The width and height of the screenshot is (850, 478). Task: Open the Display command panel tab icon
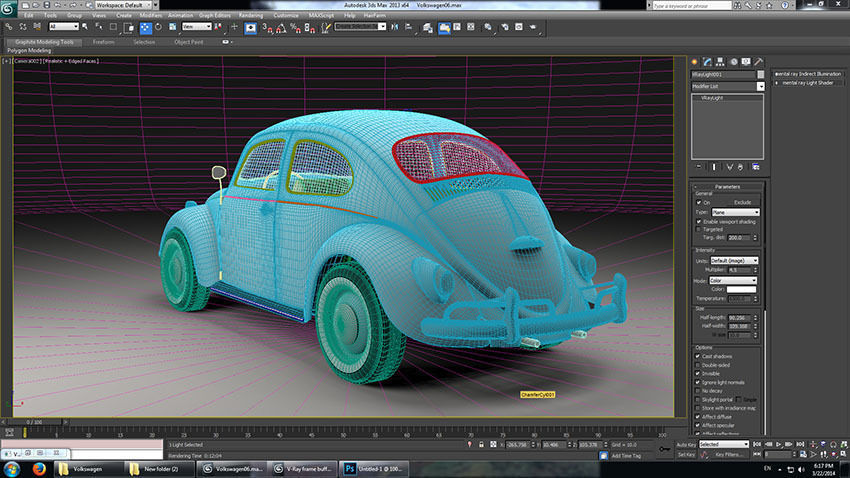click(746, 62)
